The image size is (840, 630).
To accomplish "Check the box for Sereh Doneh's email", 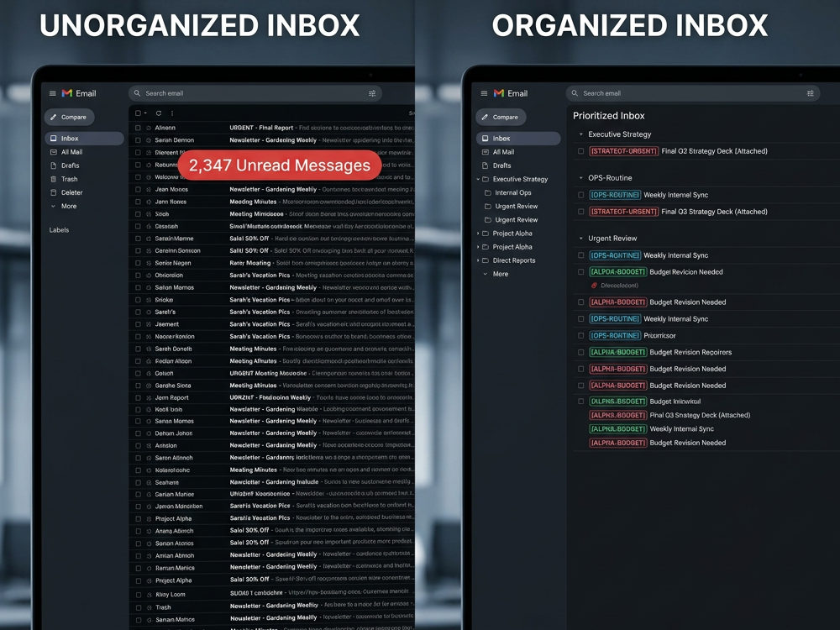I will (139, 349).
